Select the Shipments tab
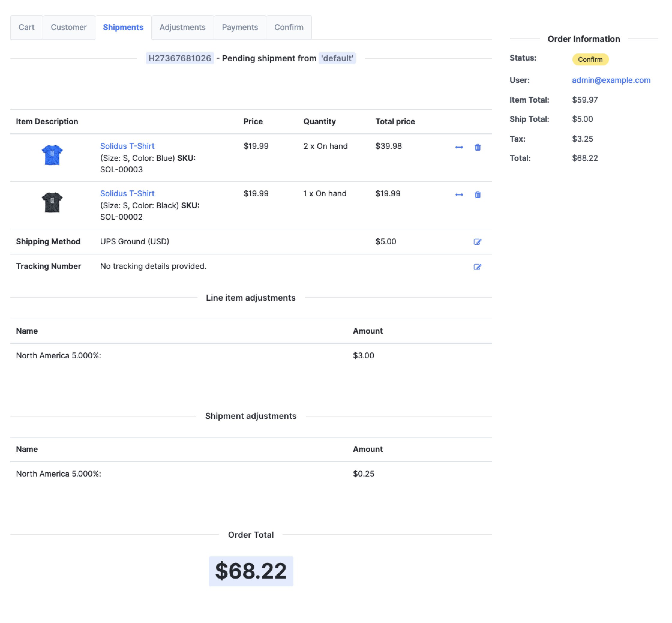 click(x=123, y=27)
